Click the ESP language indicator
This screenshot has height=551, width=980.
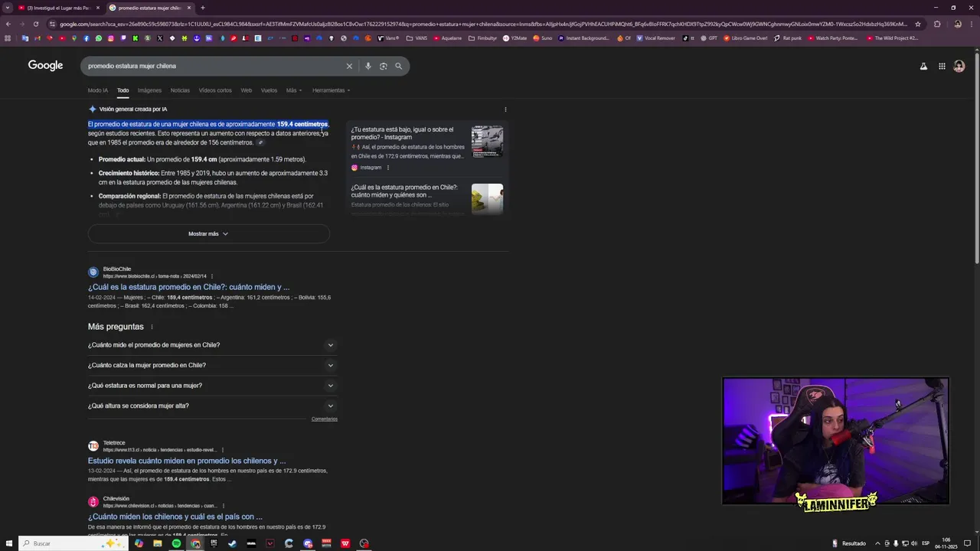point(926,543)
